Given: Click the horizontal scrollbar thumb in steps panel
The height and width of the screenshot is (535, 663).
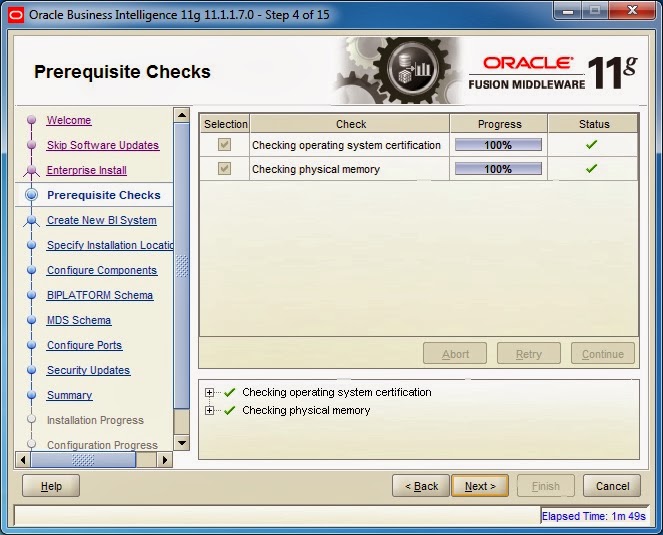Looking at the screenshot, I should click(x=83, y=460).
